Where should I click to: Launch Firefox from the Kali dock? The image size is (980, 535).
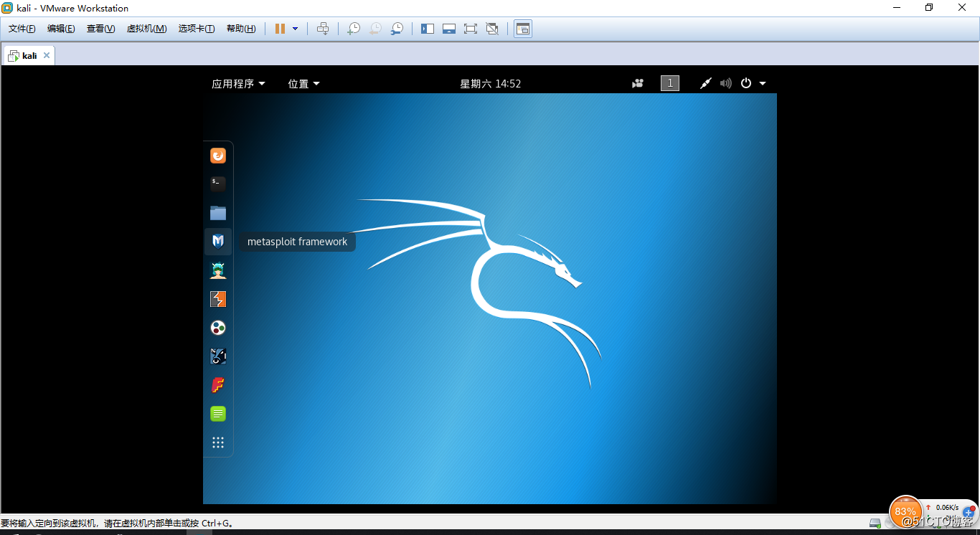(x=218, y=156)
